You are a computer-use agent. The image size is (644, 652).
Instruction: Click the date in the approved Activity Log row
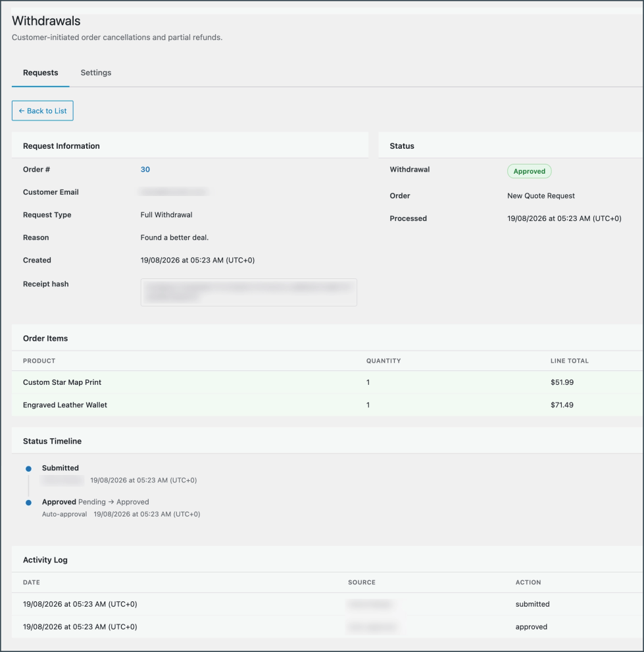pyautogui.click(x=80, y=627)
